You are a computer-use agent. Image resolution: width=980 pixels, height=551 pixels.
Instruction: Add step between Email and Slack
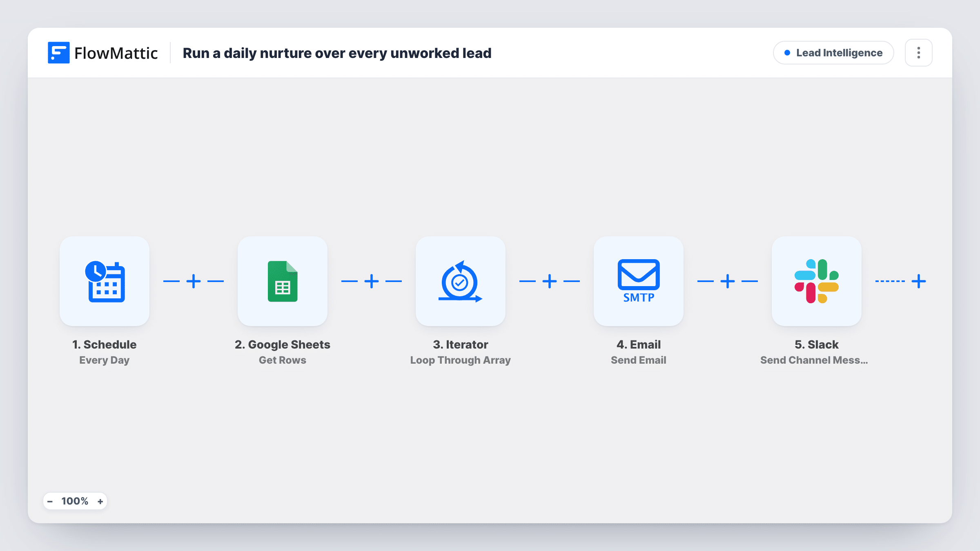pyautogui.click(x=728, y=281)
